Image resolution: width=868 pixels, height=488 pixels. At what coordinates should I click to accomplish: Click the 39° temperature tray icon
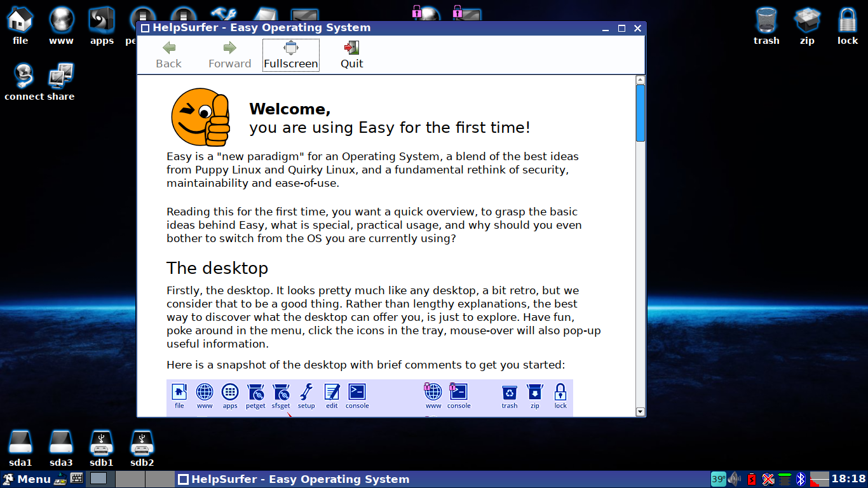[x=718, y=479]
